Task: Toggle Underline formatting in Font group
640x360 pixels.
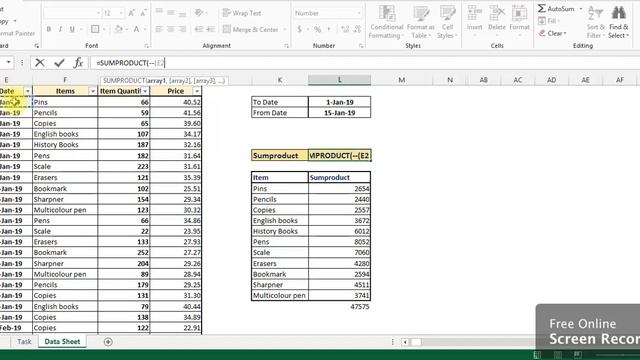Action: point(72,29)
